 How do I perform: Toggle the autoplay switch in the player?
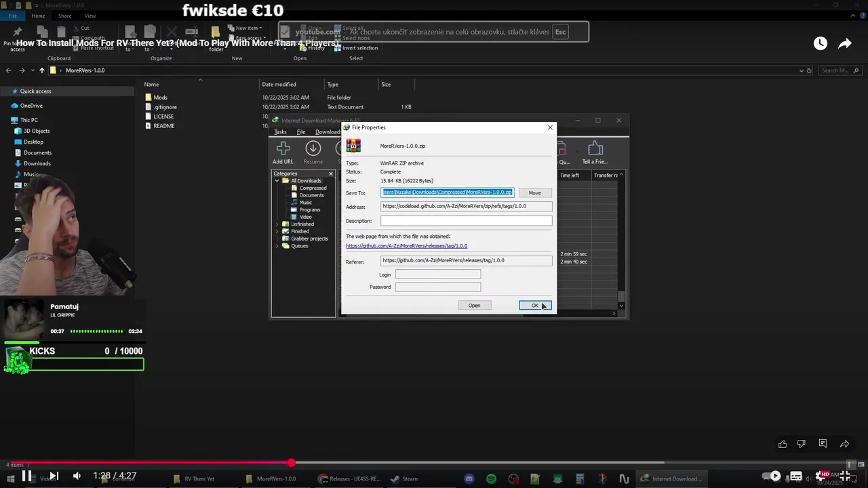point(772,476)
